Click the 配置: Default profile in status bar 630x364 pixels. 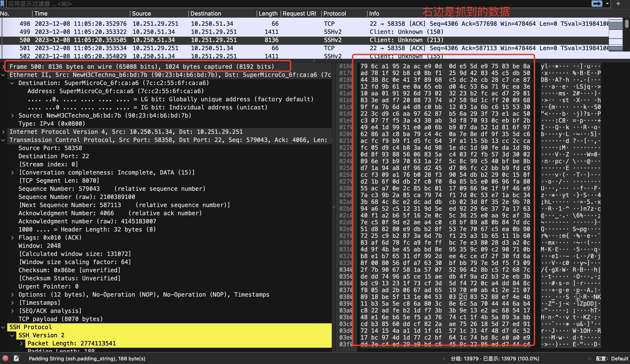612,359
